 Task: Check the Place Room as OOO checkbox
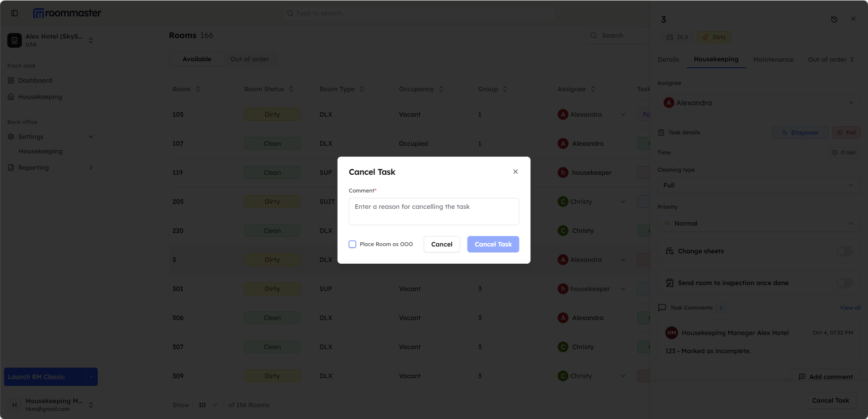tap(352, 244)
